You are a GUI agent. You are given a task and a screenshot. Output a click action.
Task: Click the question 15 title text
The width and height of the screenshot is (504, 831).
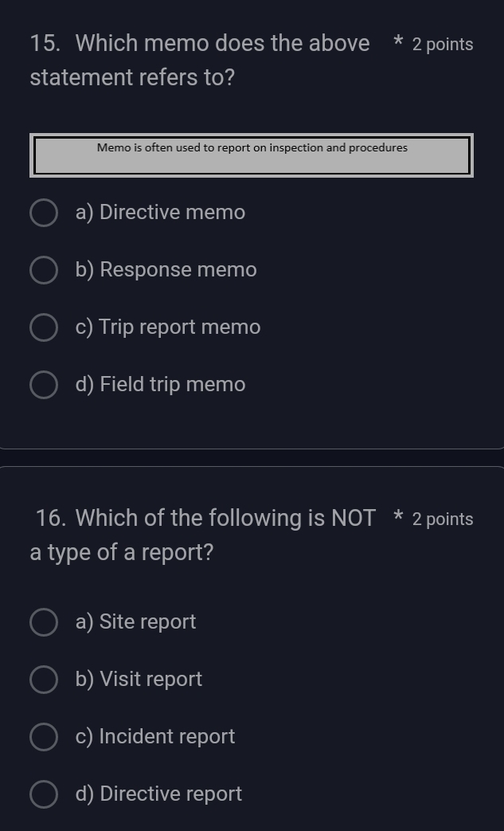[x=200, y=43]
